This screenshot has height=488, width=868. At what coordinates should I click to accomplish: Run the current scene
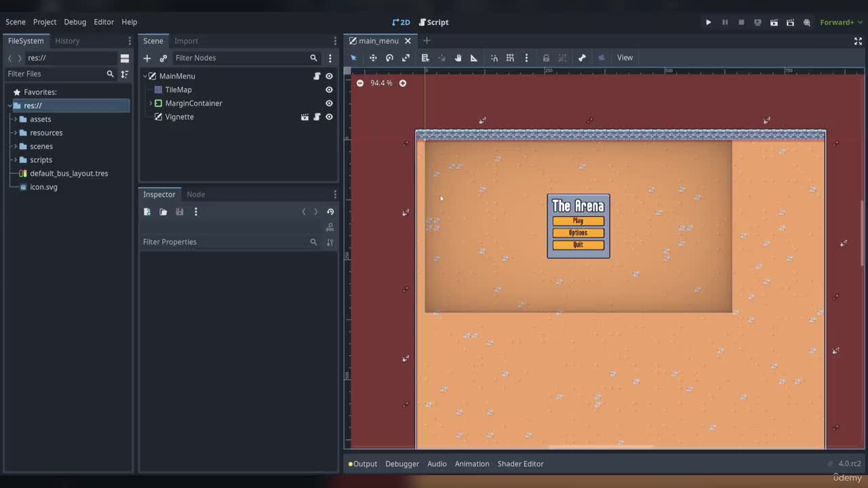(x=774, y=22)
